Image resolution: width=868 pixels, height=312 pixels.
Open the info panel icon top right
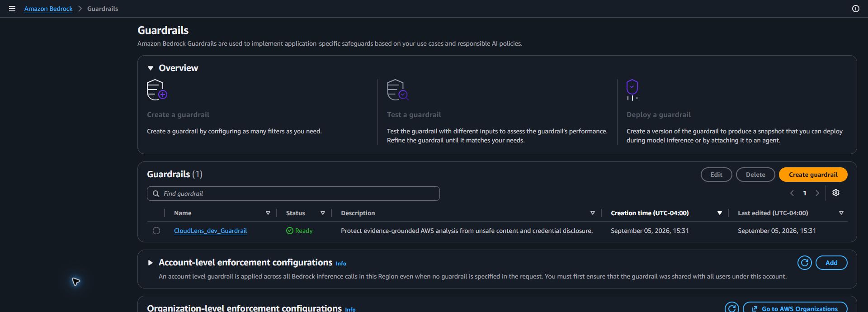(x=855, y=9)
